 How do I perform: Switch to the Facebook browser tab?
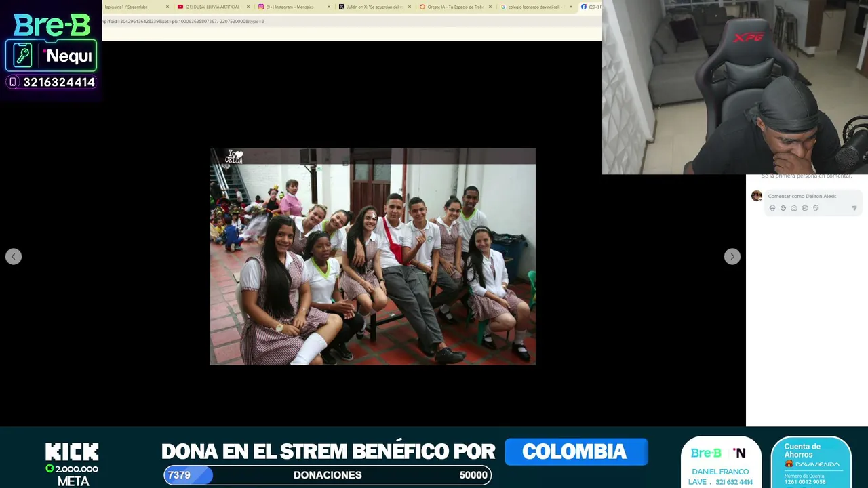point(590,7)
